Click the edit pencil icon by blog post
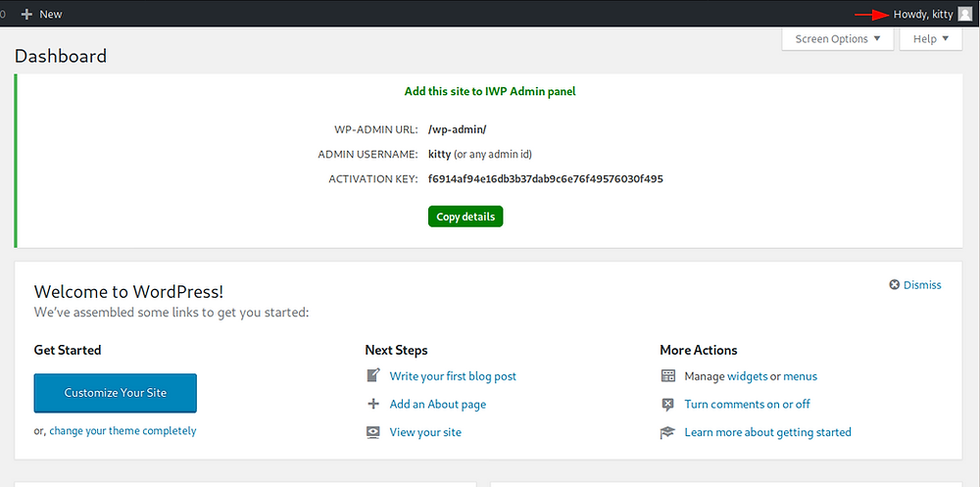The image size is (980, 487). pos(373,375)
